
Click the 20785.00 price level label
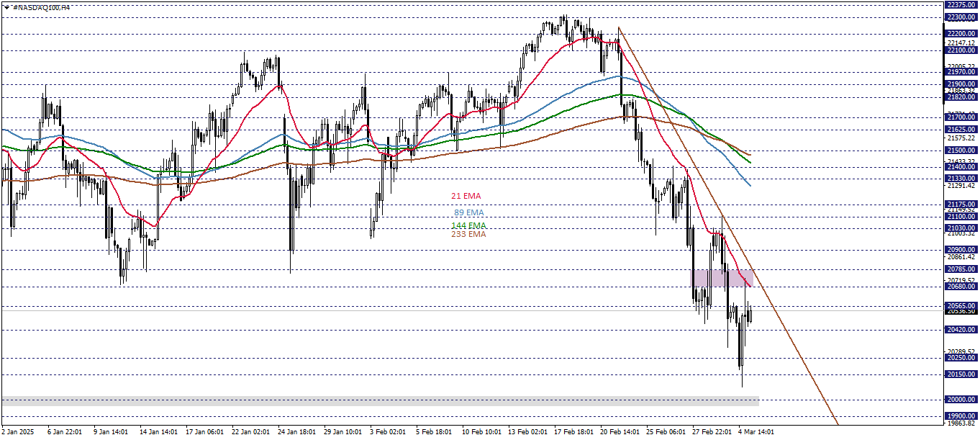pos(961,269)
